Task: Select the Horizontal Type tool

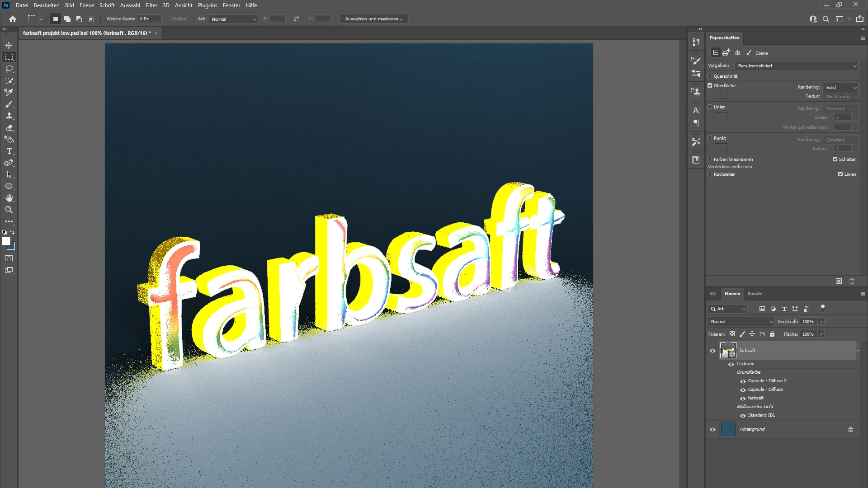Action: [9, 151]
